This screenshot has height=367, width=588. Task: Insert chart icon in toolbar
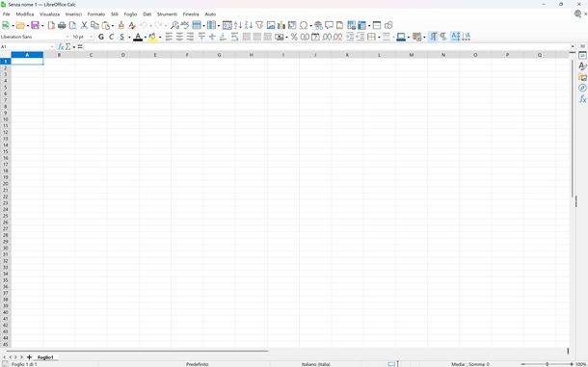[x=281, y=25]
